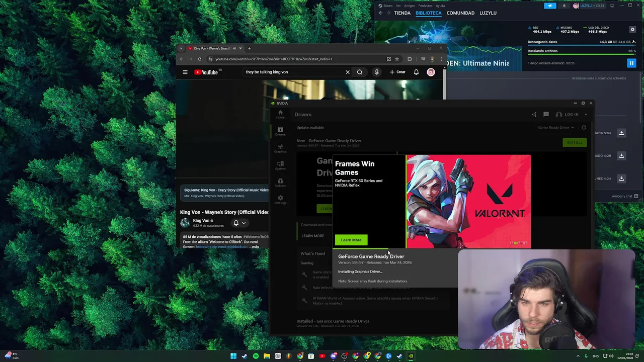
Task: Open Discord from the taskbar
Action: click(333, 356)
